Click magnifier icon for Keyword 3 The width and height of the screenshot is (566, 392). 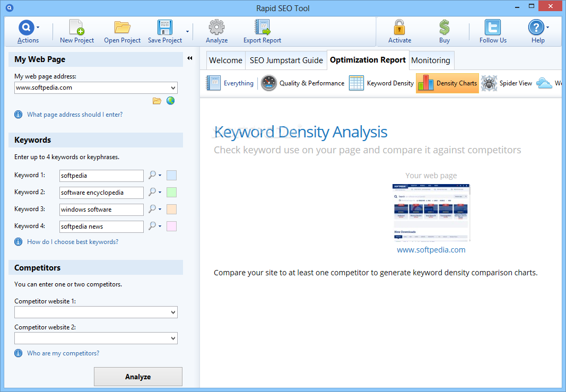point(152,209)
